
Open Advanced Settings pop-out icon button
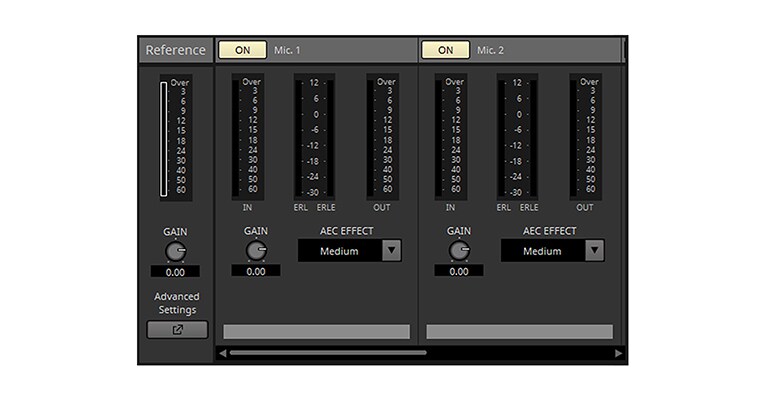coord(177,330)
